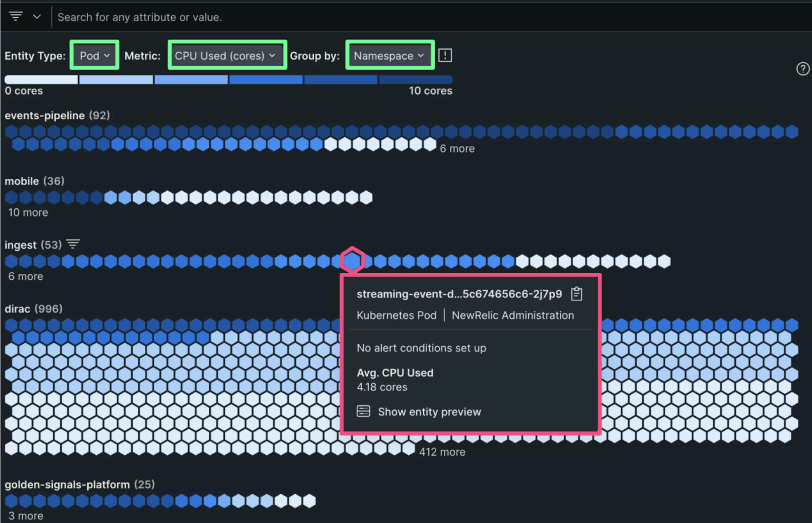Click the warning icon beside Group by
The height and width of the screenshot is (523, 812).
click(445, 55)
